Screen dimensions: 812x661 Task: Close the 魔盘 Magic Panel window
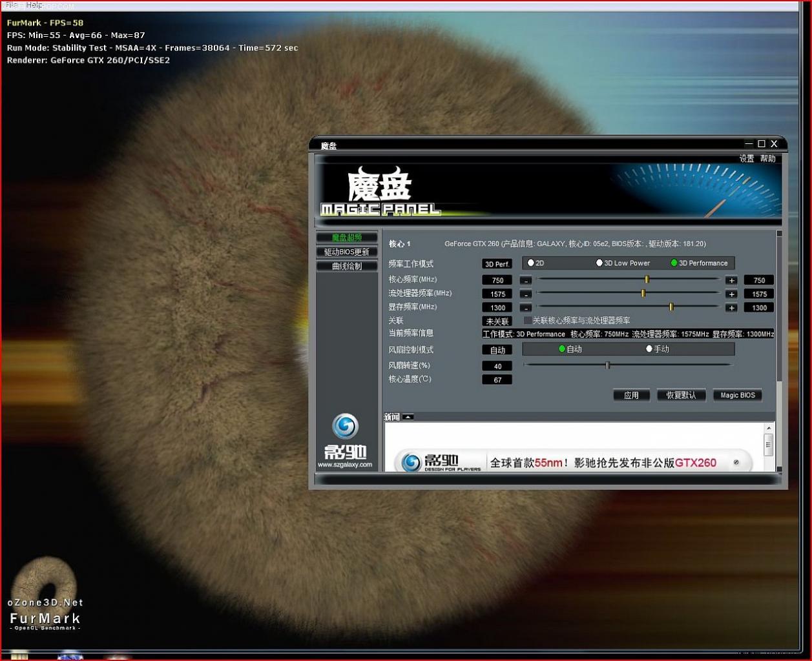coord(774,144)
